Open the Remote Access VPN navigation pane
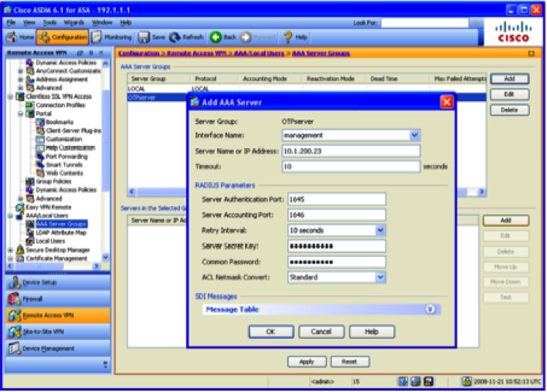 click(58, 316)
